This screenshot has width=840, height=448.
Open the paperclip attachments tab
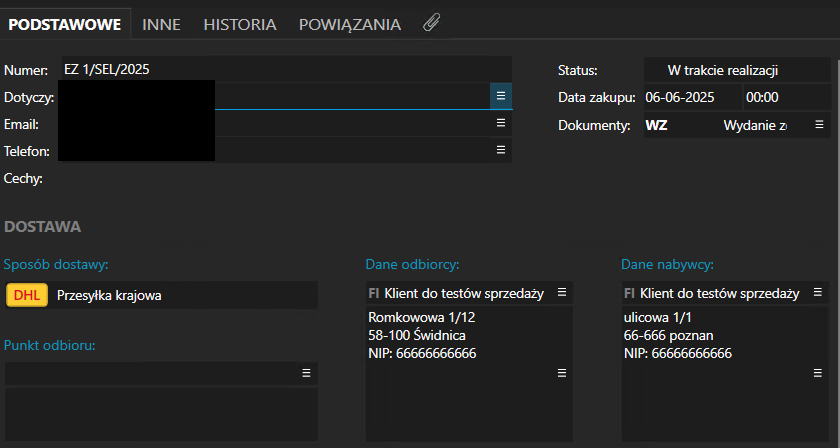click(431, 23)
